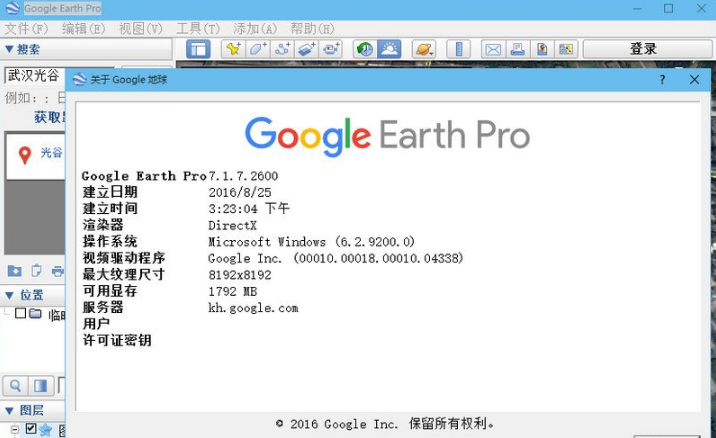The width and height of the screenshot is (716, 438).
Task: Click the 登录 sign-in button
Action: click(648, 49)
